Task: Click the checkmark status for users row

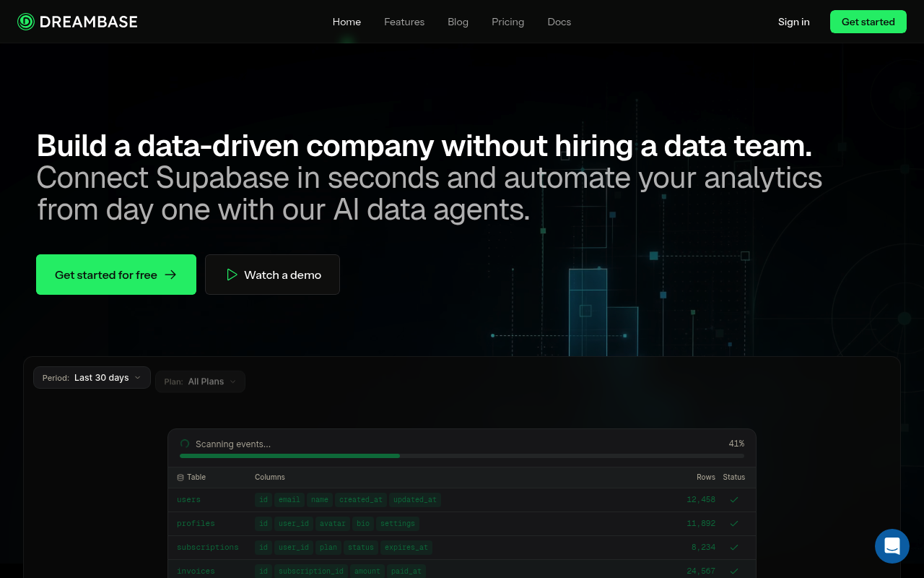Action: pos(734,499)
